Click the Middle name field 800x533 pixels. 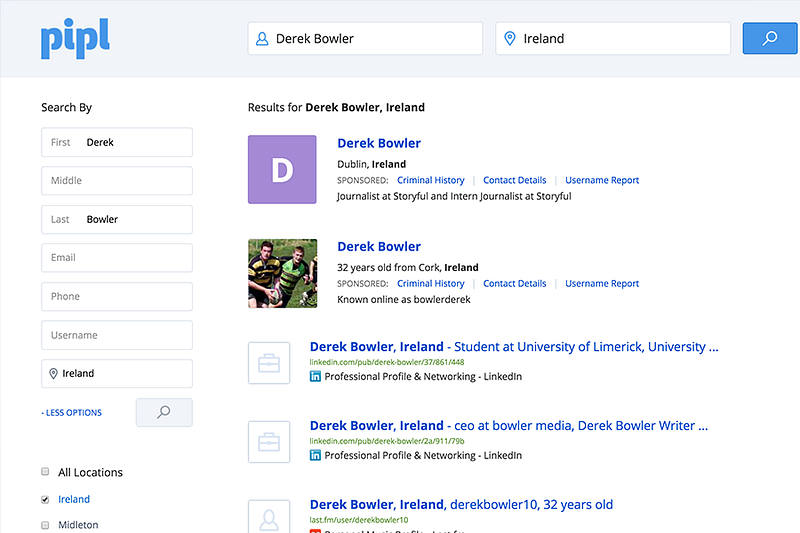click(x=117, y=181)
